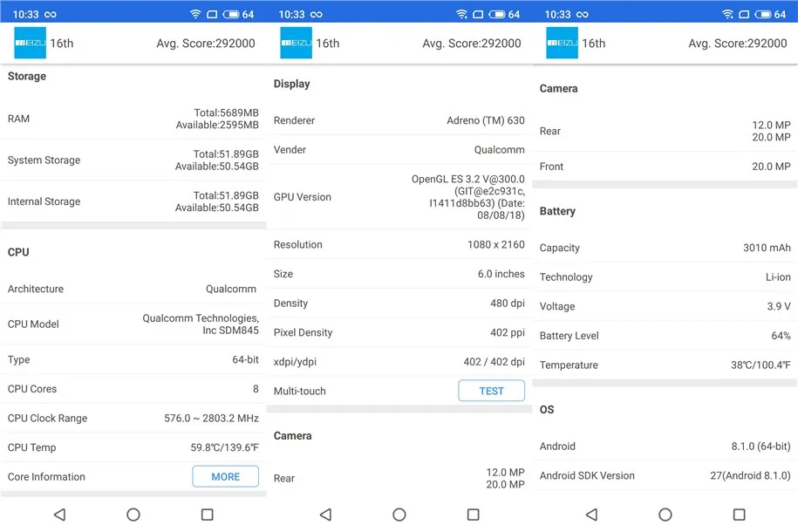This screenshot has width=798, height=532.
Task: Select the CPU Cores row
Action: point(133,388)
